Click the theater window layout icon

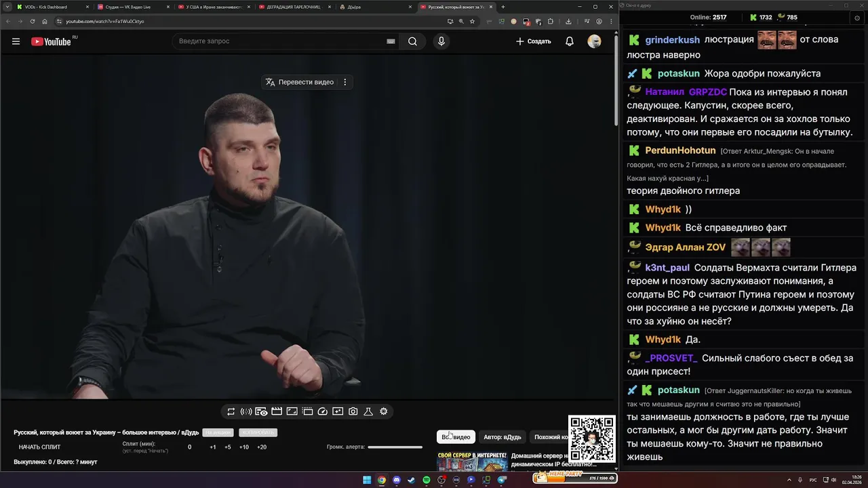pos(307,411)
